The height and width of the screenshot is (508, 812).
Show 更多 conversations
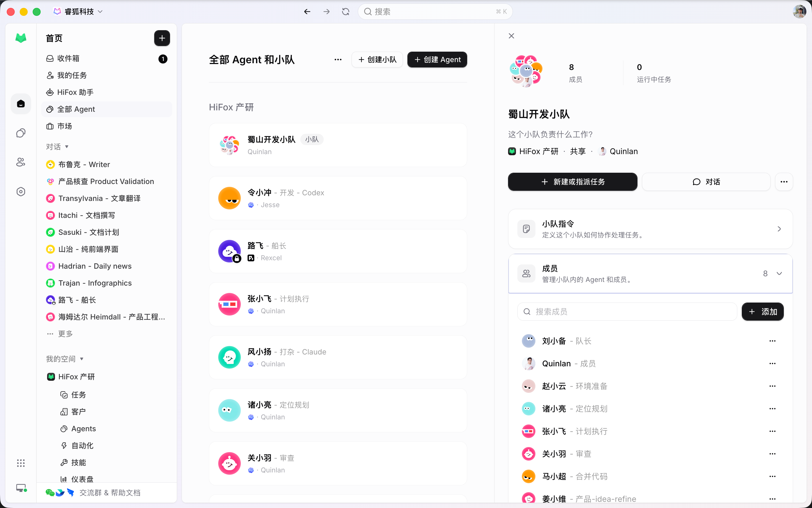(60, 334)
